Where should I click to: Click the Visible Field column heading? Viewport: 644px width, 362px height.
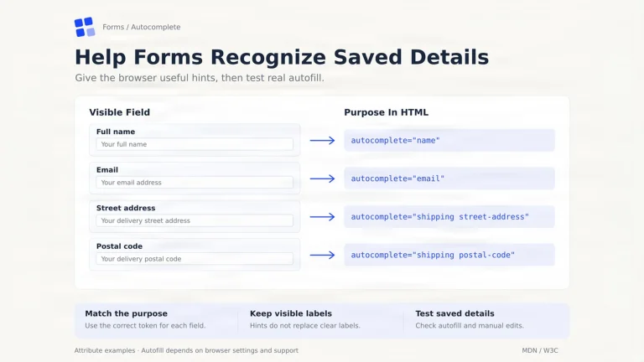coord(120,112)
